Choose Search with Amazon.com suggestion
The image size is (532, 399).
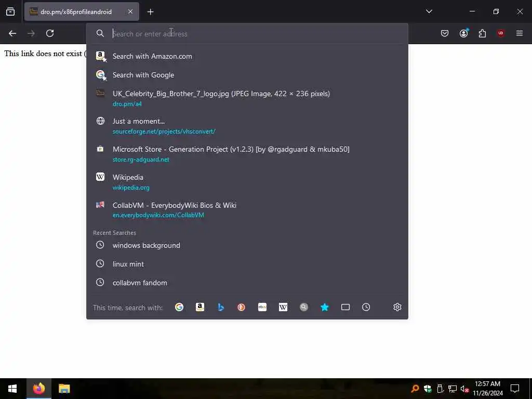247,56
